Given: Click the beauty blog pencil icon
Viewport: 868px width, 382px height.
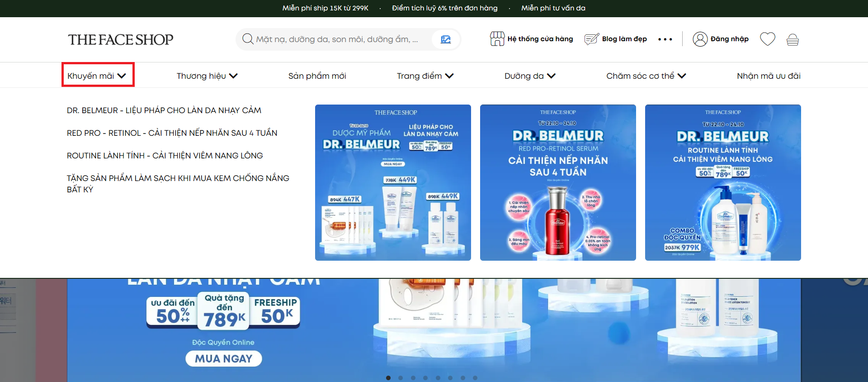Looking at the screenshot, I should (591, 39).
